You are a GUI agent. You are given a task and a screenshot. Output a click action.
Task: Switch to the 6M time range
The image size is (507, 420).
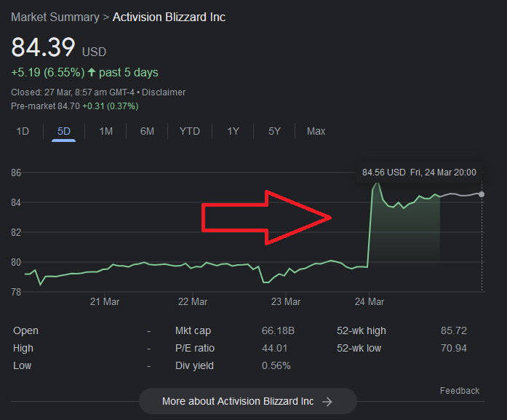click(x=147, y=131)
